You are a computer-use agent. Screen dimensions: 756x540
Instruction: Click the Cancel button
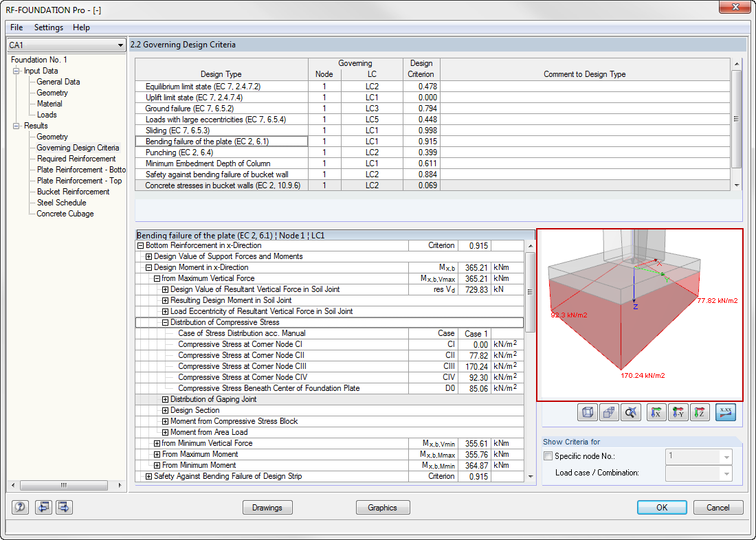(718, 508)
